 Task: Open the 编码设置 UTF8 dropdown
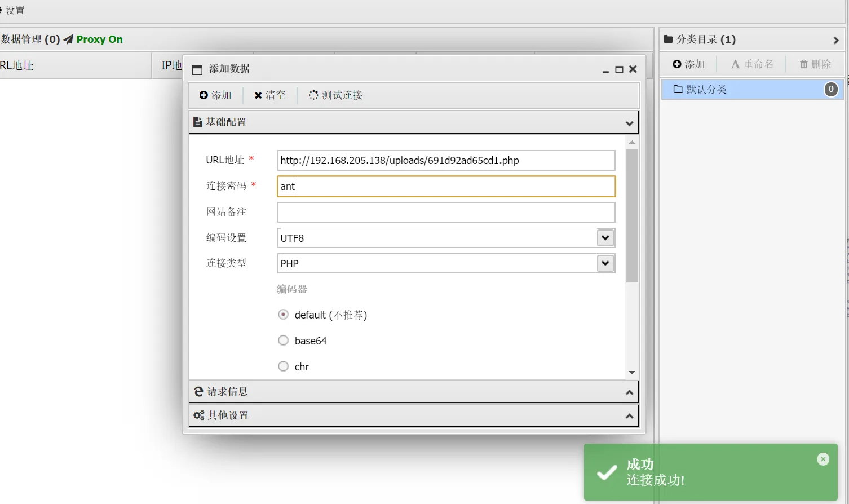pyautogui.click(x=605, y=238)
